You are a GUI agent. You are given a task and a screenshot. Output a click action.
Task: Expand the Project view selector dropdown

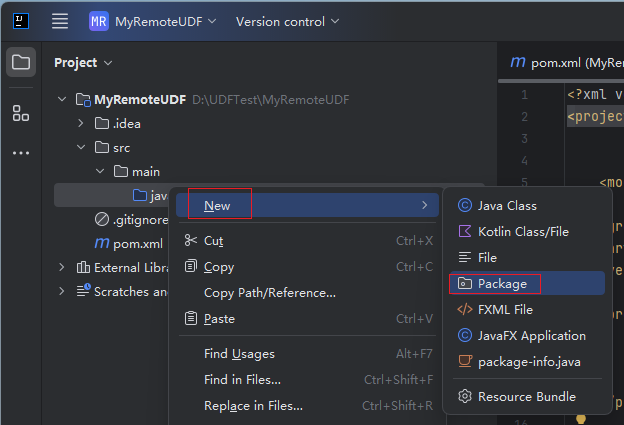[x=83, y=63]
